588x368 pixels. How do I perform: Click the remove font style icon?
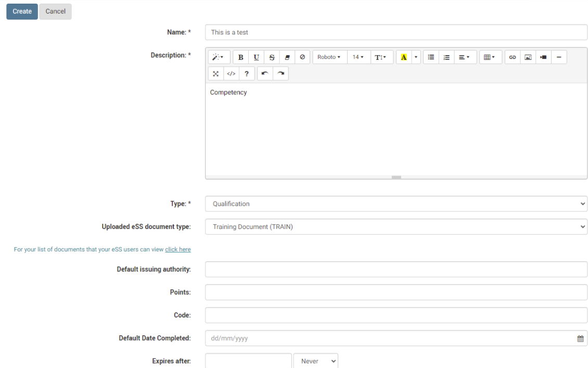302,57
